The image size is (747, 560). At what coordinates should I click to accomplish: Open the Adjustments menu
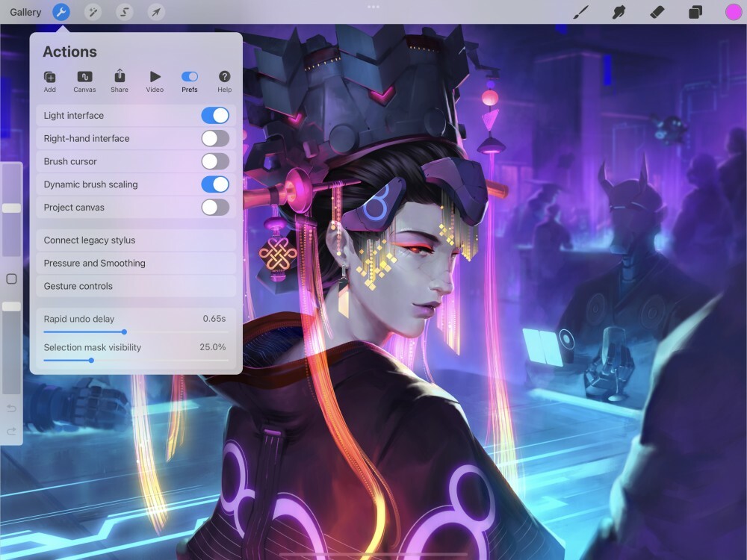[x=93, y=12]
